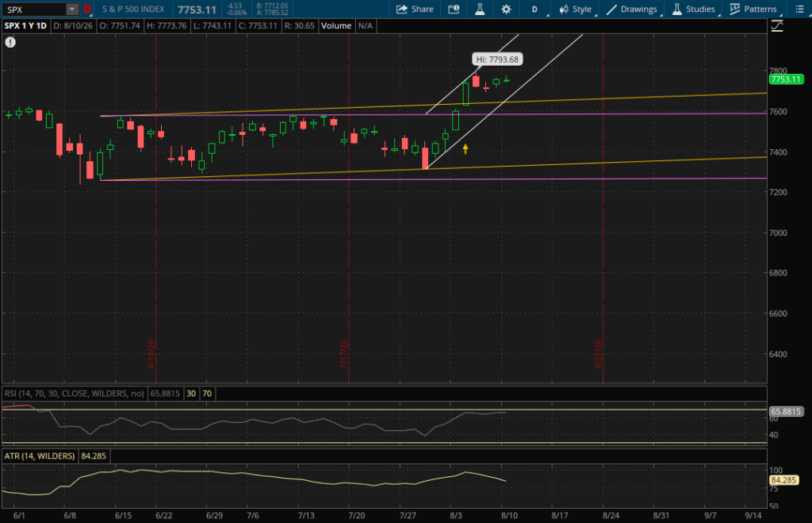This screenshot has height=523, width=812.
Task: Click the Share button
Action: [415, 9]
